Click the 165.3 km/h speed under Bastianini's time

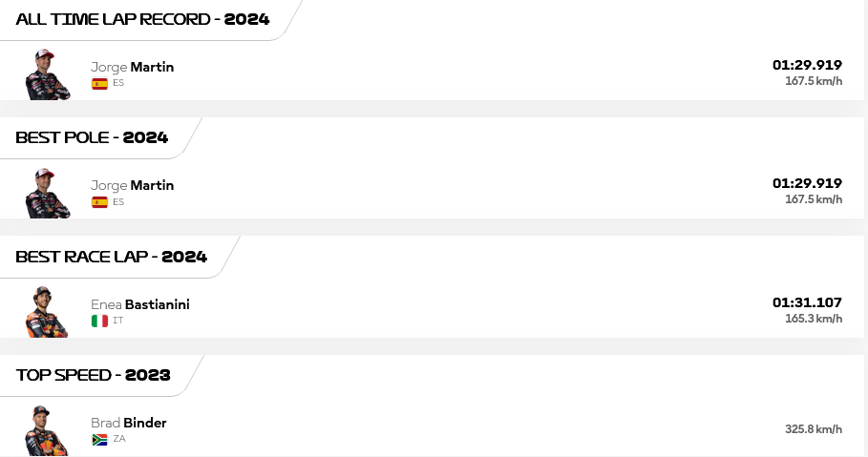point(814,319)
